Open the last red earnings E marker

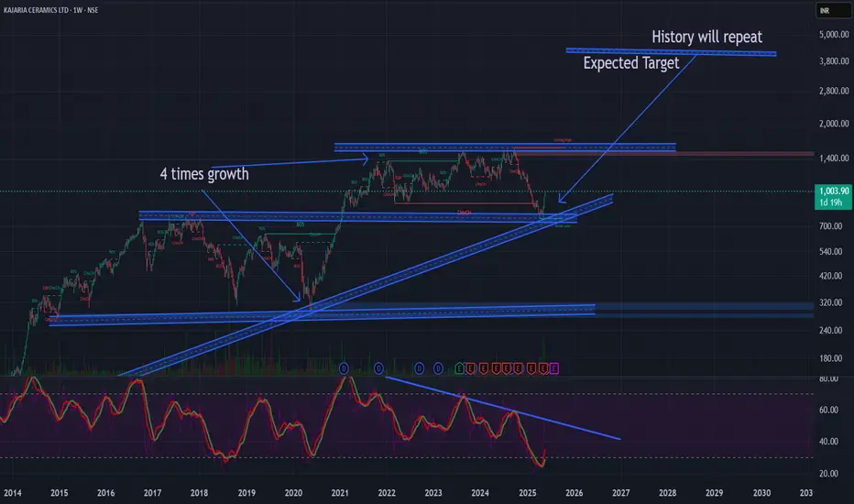pos(543,368)
